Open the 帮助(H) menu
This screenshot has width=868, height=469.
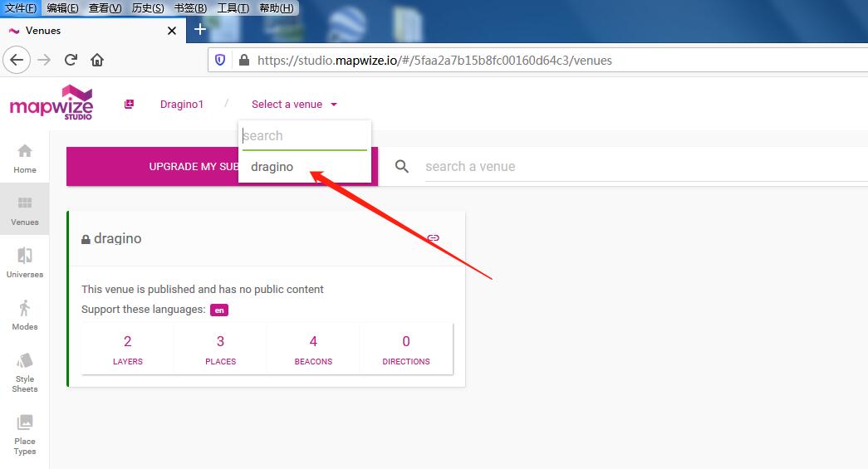click(277, 7)
